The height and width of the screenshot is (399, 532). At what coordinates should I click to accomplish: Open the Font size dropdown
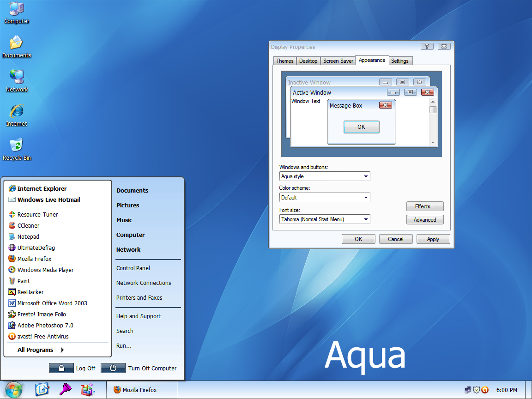(325, 219)
